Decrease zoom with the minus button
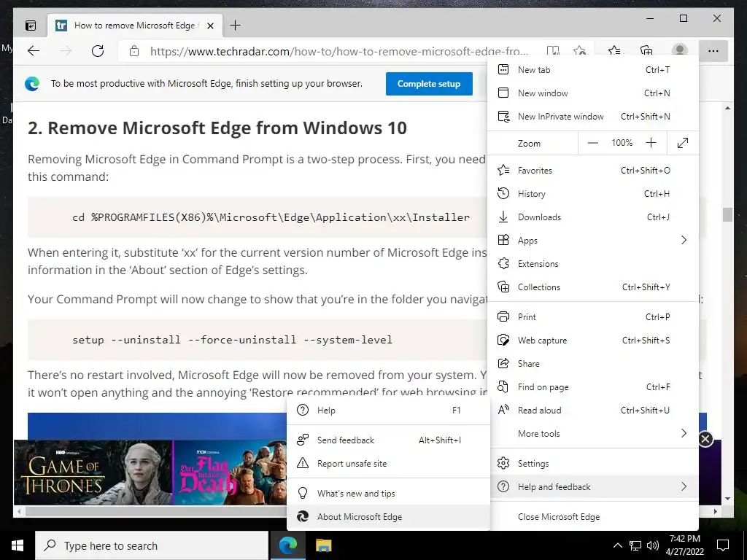The width and height of the screenshot is (747, 560). (x=592, y=143)
